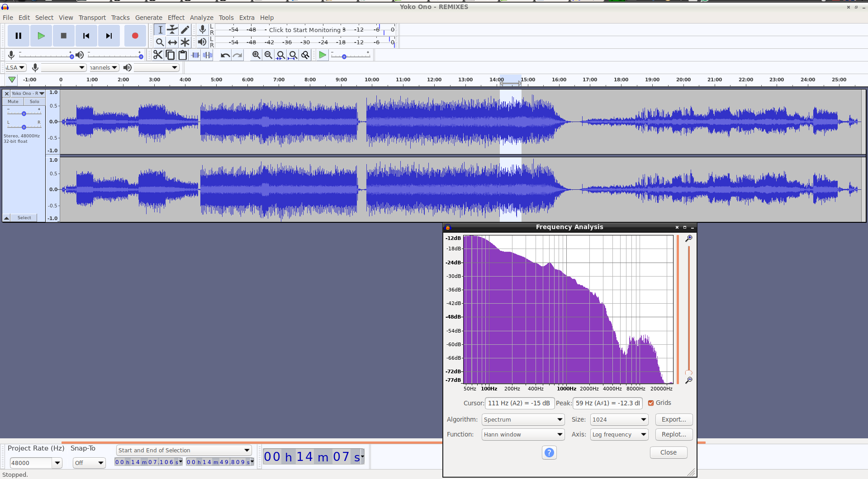Click the Play-at-Speed green button
Image resolution: width=868 pixels, height=479 pixels.
click(x=323, y=55)
